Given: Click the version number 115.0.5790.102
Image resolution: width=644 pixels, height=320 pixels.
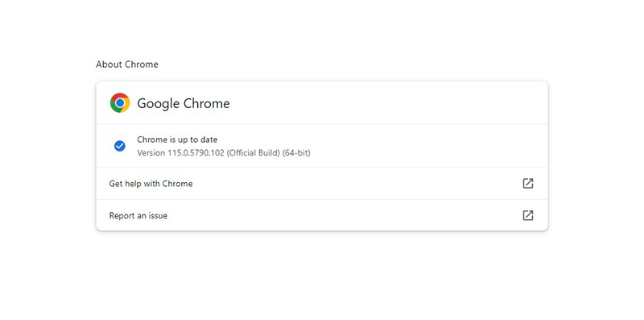Looking at the screenshot, I should tap(196, 153).
